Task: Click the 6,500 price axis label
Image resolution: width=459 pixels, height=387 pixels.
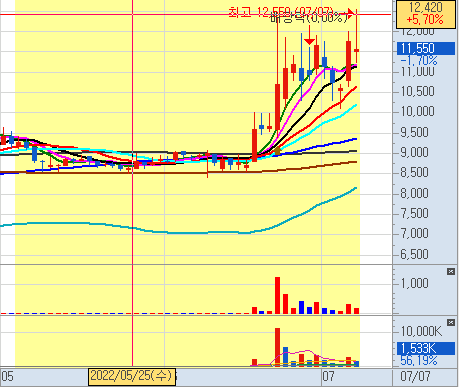Action: pyautogui.click(x=414, y=254)
